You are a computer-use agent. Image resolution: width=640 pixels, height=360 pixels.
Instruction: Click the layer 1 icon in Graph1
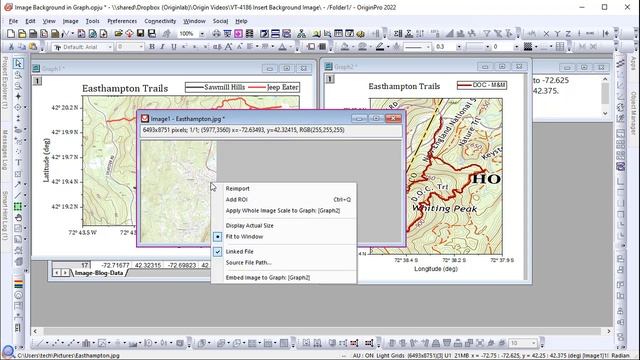click(37, 81)
